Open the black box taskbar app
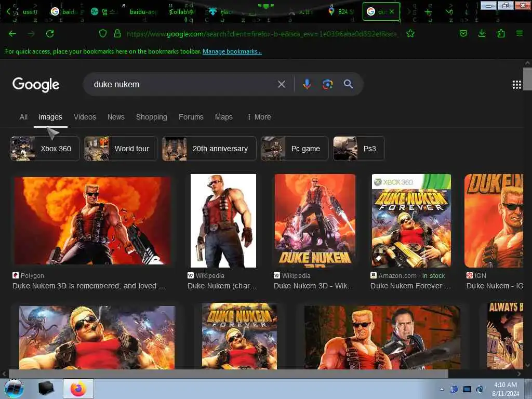The image size is (532, 399). pyautogui.click(x=46, y=389)
